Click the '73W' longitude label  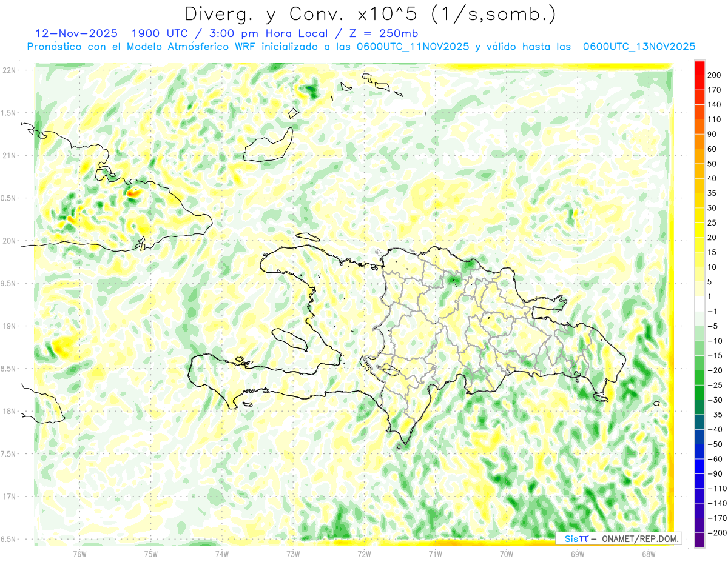click(293, 554)
